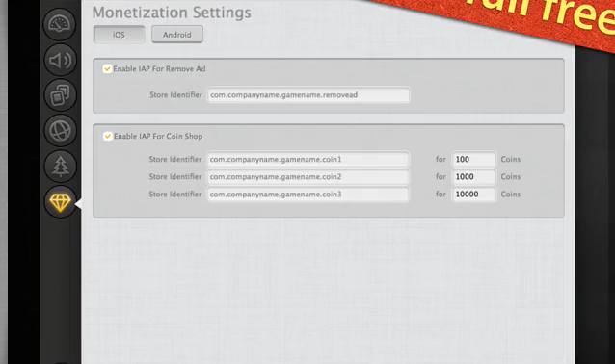Click the removead Store Identifier field

308,94
